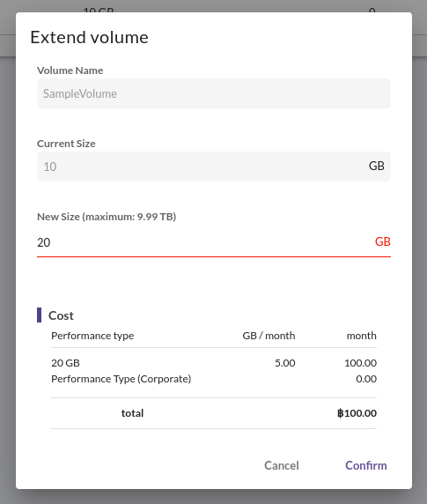
Task: Click the disabled Volume Name field SampleVolume
Action: (214, 93)
